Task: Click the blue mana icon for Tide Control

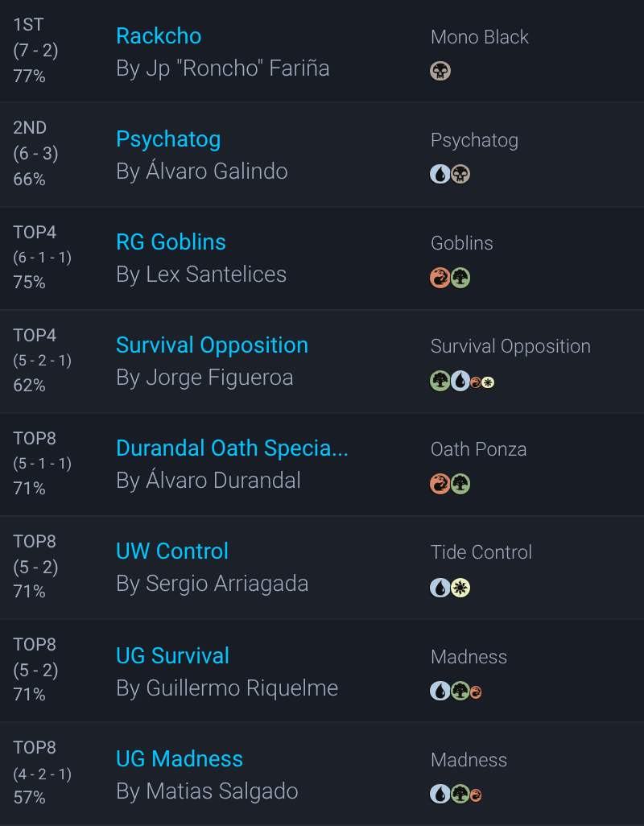Action: 440,588
